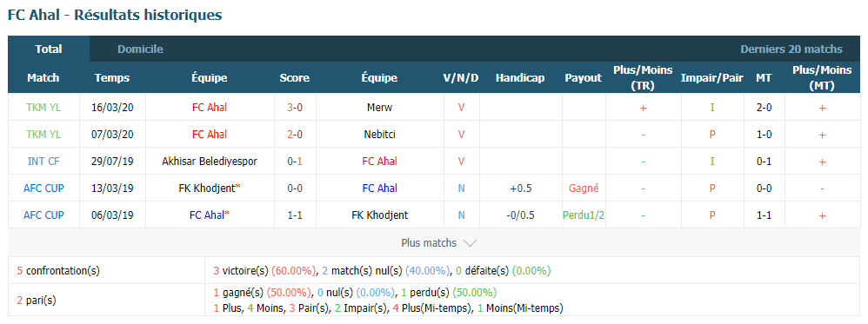Click the Perdu1/2 payout cell
The image size is (868, 324).
(584, 215)
